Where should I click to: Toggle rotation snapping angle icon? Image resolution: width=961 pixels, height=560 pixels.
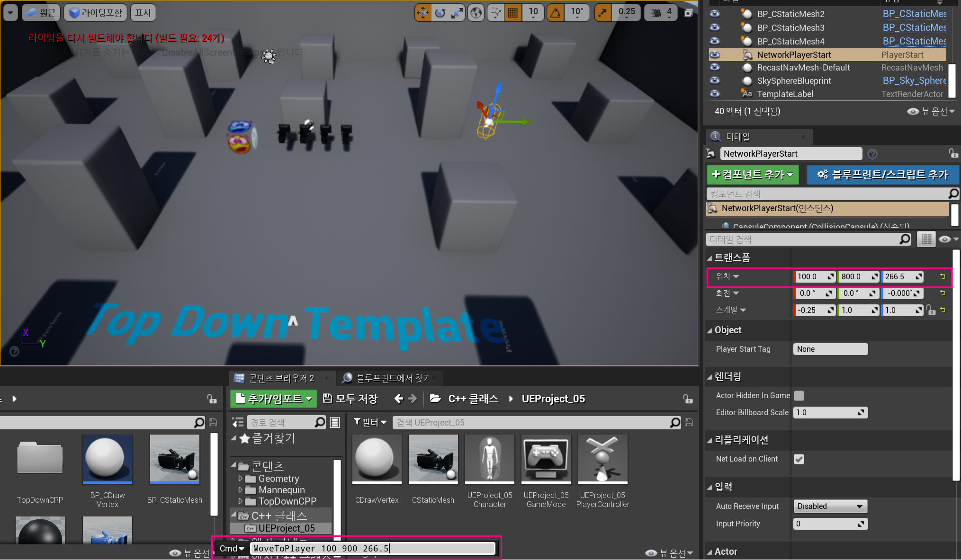point(556,13)
